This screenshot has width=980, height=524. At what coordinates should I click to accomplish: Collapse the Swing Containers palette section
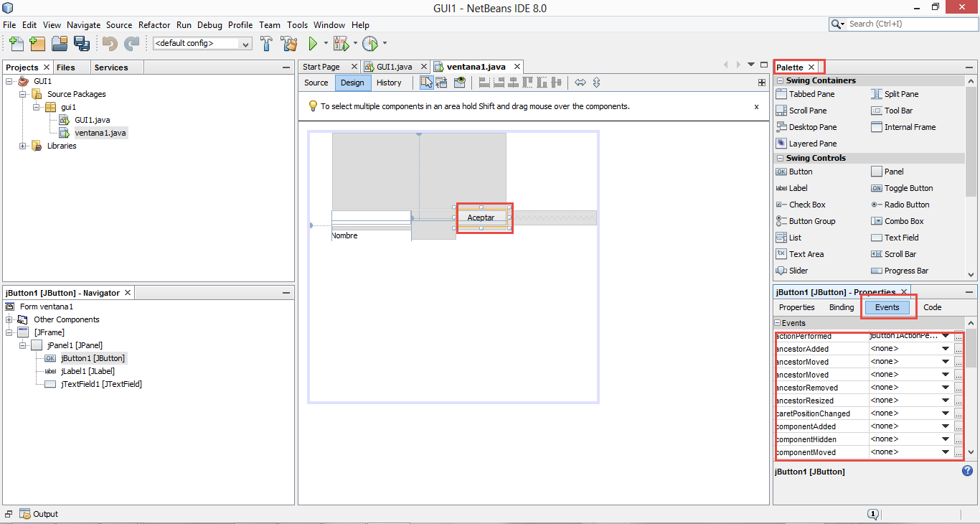(780, 80)
